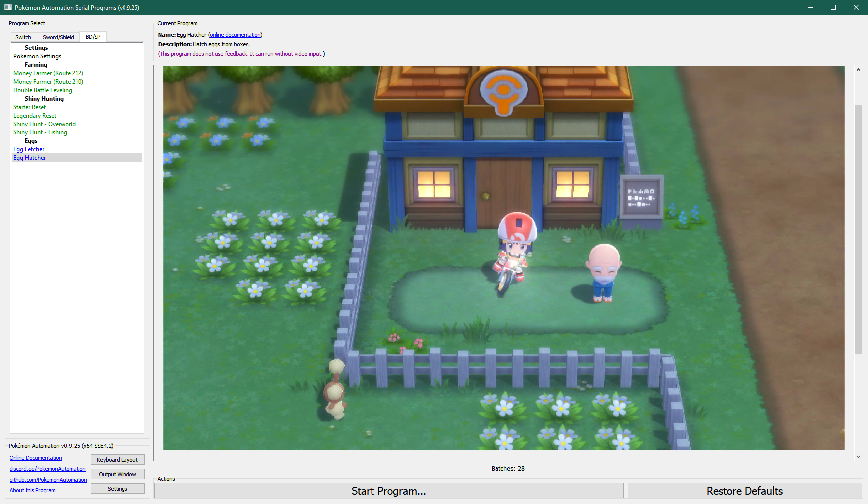Open the Switch tab
The width and height of the screenshot is (868, 504).
pyautogui.click(x=23, y=37)
